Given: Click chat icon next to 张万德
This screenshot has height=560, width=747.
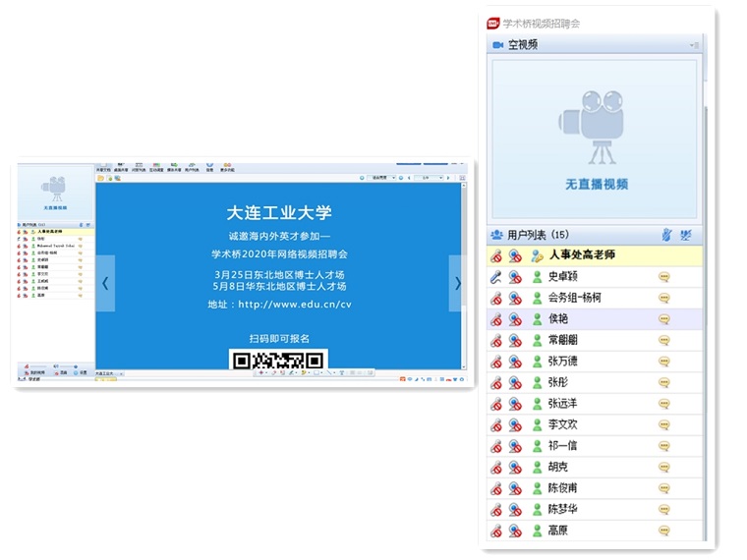Looking at the screenshot, I should pyautogui.click(x=664, y=362).
